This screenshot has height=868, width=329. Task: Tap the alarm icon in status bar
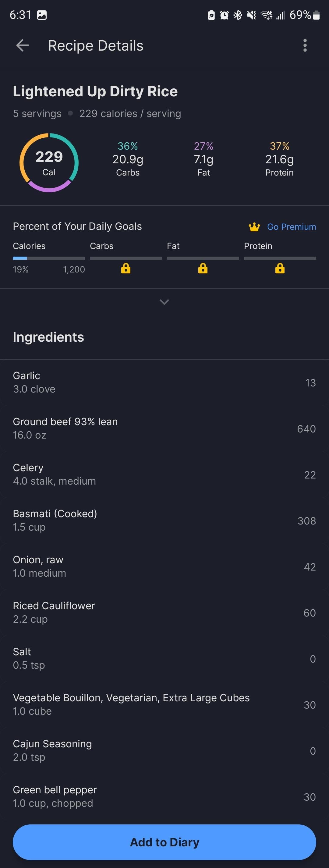coord(224,15)
